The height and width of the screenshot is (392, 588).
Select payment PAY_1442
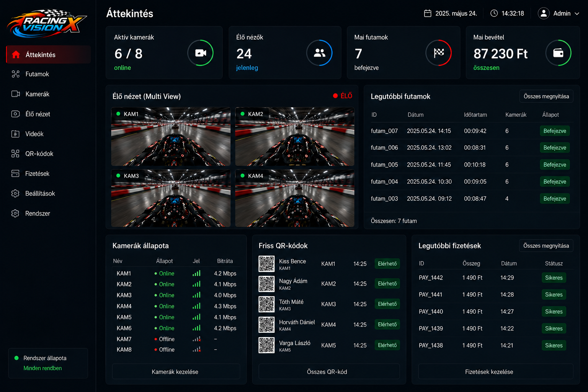tap(431, 278)
